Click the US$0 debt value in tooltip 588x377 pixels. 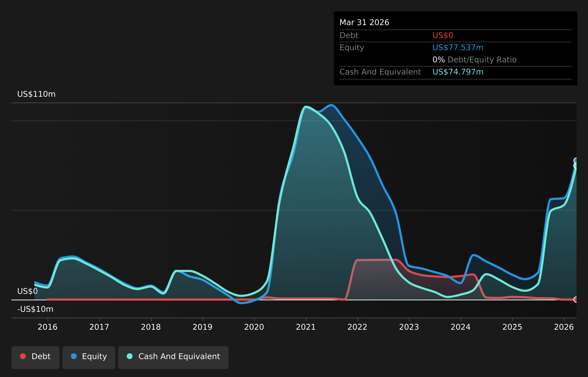pos(443,35)
